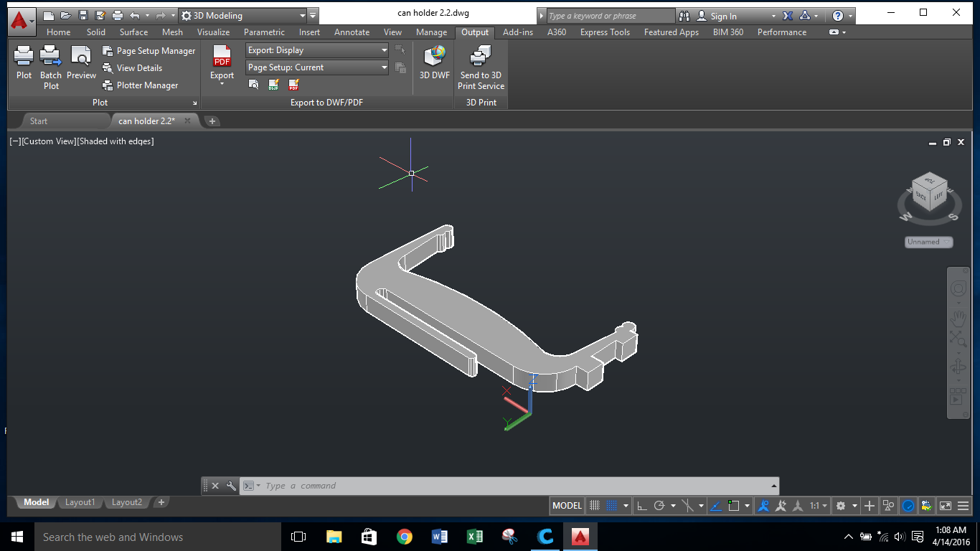Screen dimensions: 980x551
Task: Click the Export PDF icon
Action: pos(222,56)
